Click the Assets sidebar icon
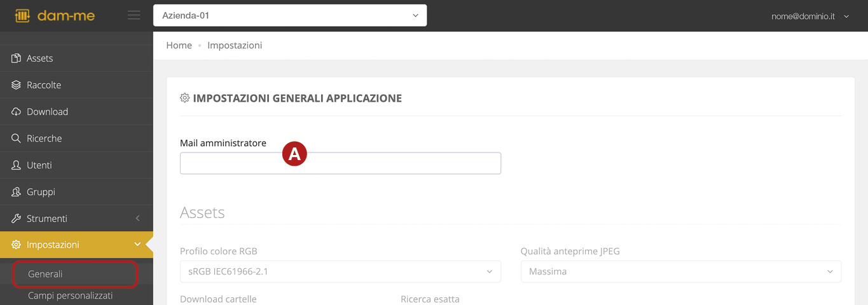 17,58
